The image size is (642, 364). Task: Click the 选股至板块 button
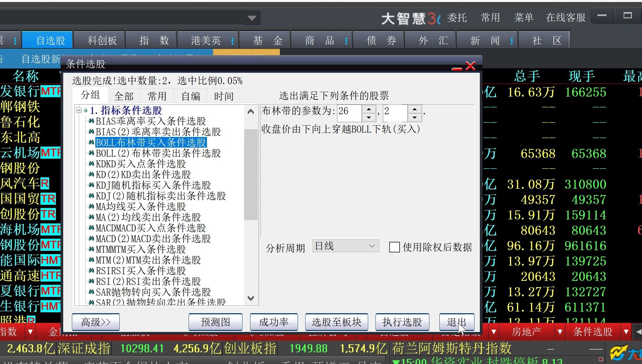pos(336,322)
